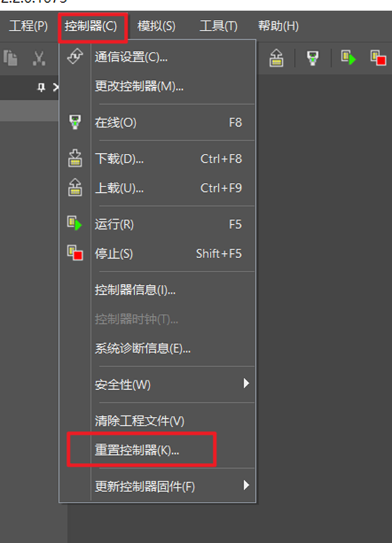Select 在线(O) menu item
The height and width of the screenshot is (543, 392).
[157, 122]
